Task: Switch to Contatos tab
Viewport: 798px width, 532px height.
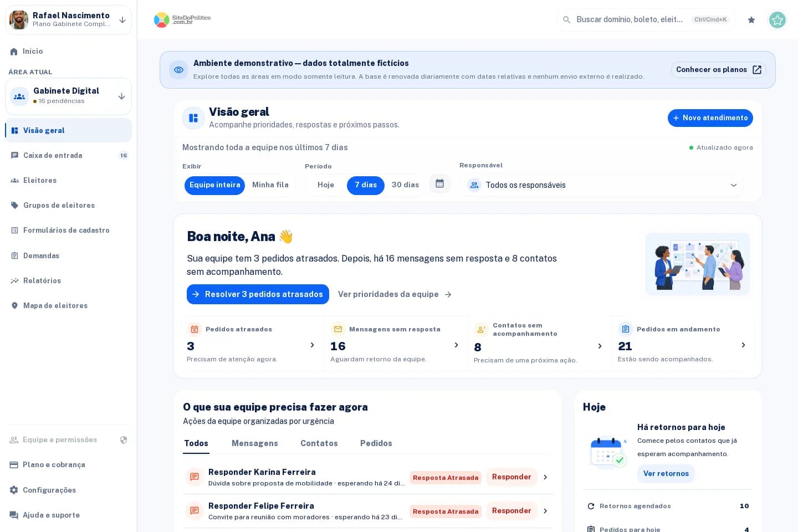Action: point(319,443)
